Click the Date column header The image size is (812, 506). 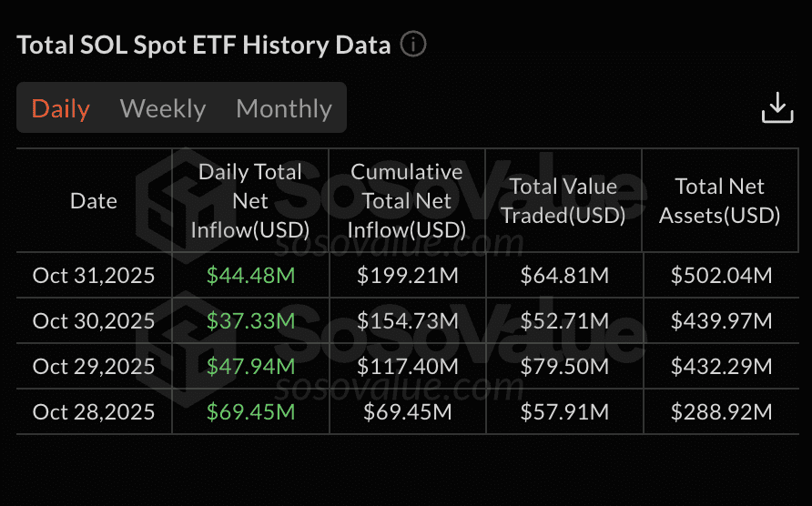(x=94, y=201)
